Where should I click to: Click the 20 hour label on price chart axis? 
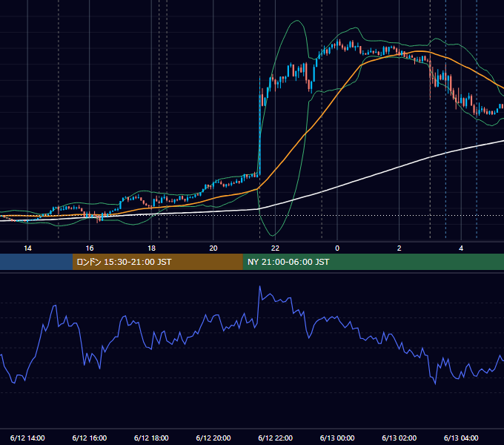click(x=213, y=248)
